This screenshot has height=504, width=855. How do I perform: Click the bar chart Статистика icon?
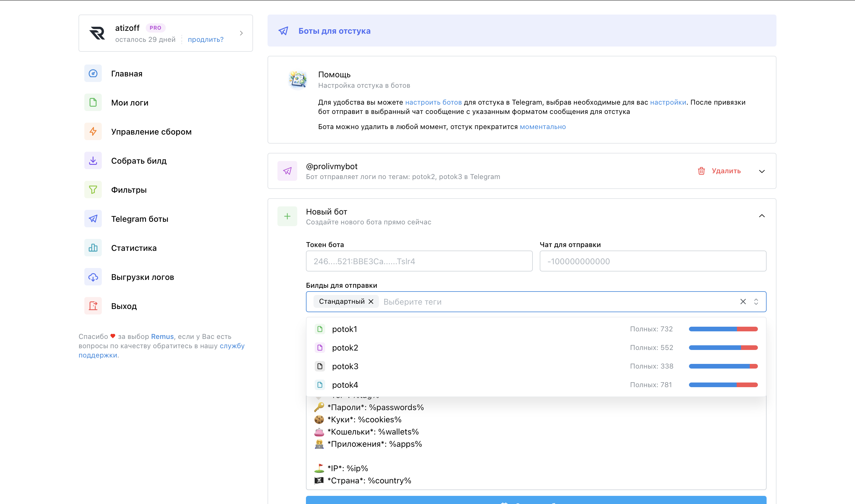tap(93, 248)
